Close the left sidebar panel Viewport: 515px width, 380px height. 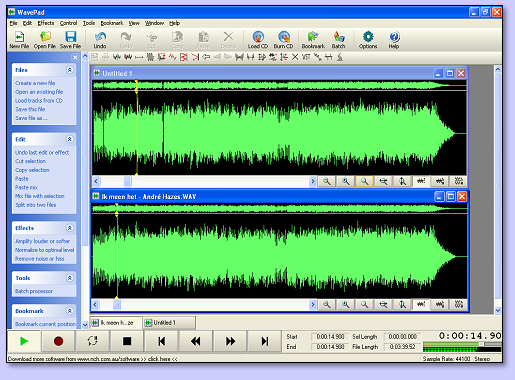[x=75, y=57]
